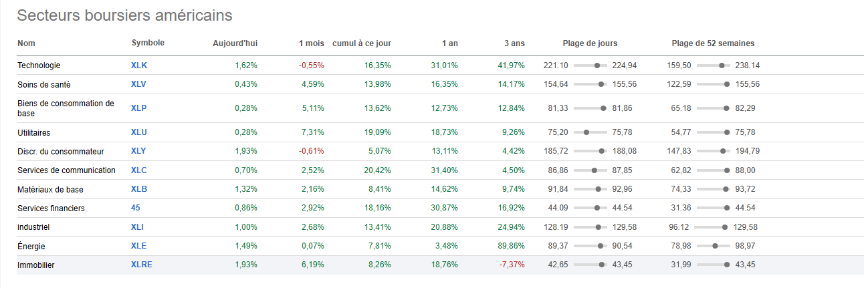Click the XLE energy symbol

(138, 246)
